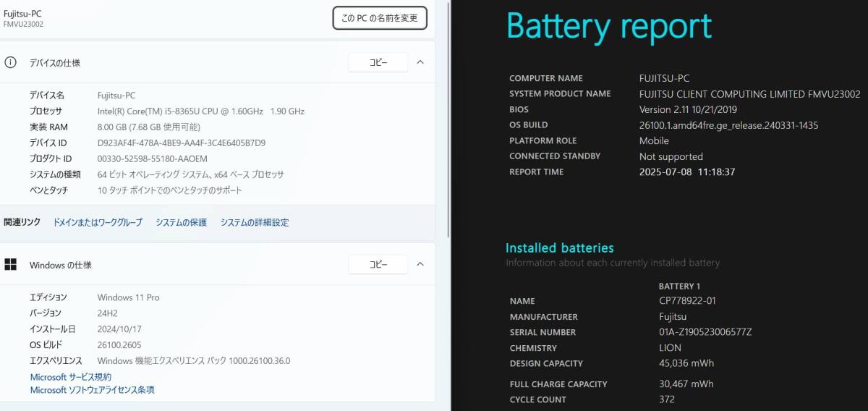Open the システムの詳細設定 link
This screenshot has height=411, width=868.
click(x=255, y=223)
